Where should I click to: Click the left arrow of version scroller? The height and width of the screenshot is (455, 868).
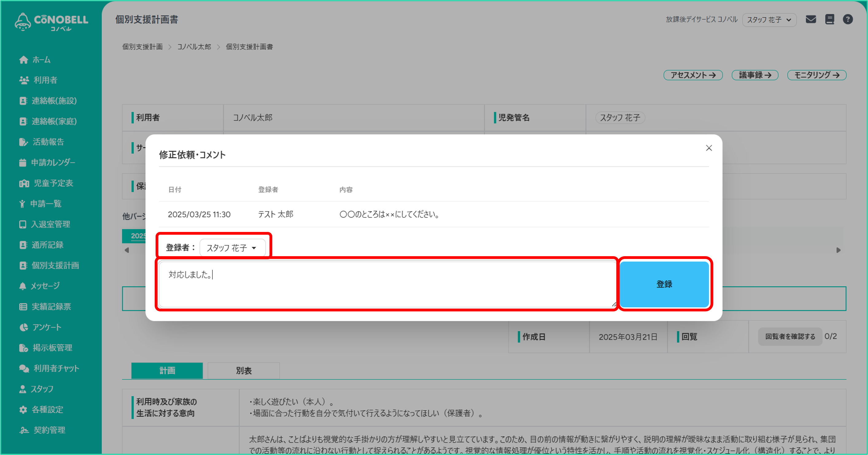click(x=127, y=250)
